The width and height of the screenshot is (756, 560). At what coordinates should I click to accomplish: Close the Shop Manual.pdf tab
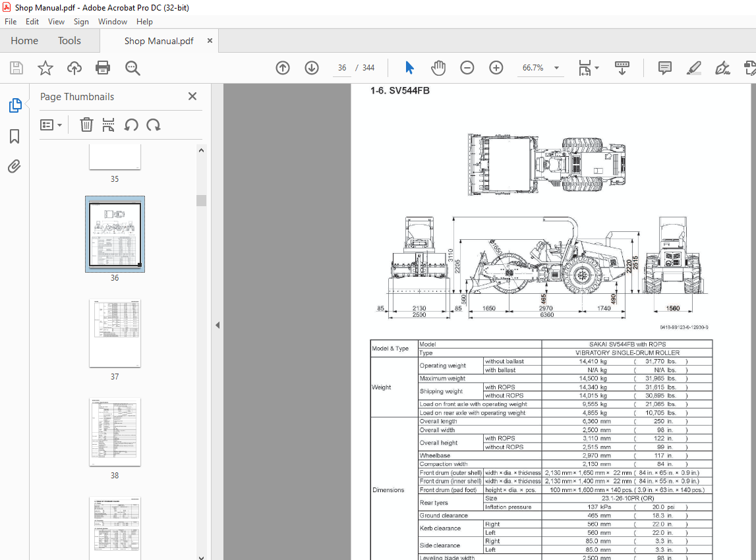pos(210,41)
